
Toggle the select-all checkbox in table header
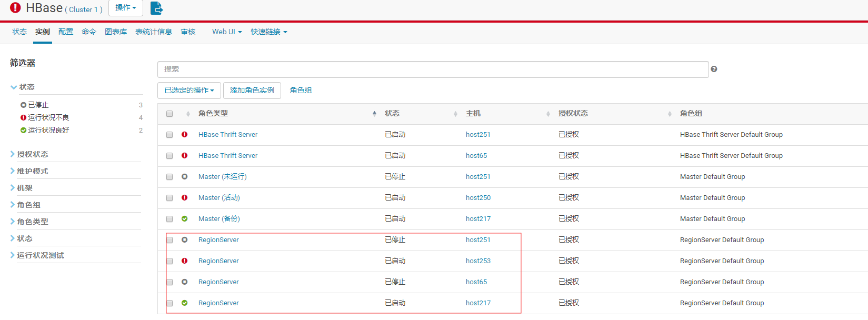click(x=169, y=114)
